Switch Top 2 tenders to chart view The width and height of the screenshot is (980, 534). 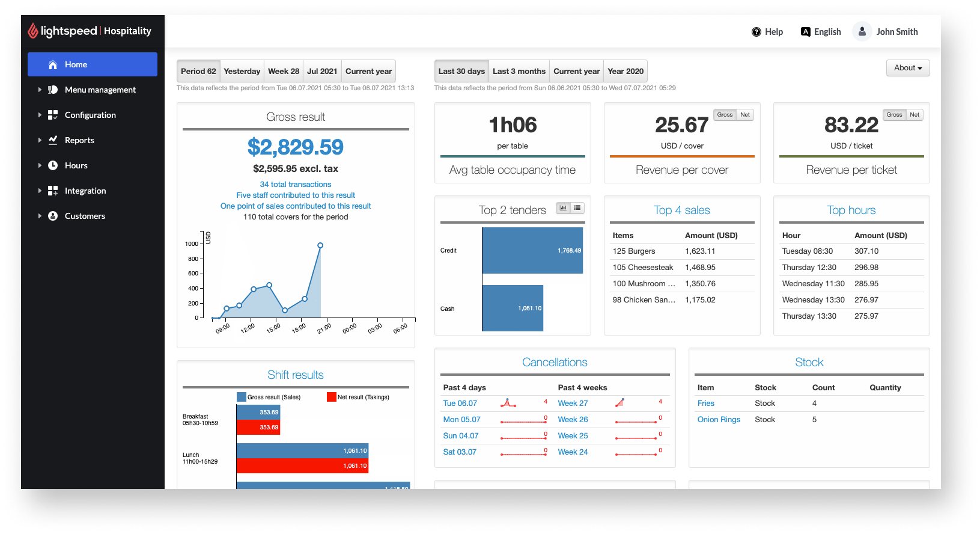(563, 208)
